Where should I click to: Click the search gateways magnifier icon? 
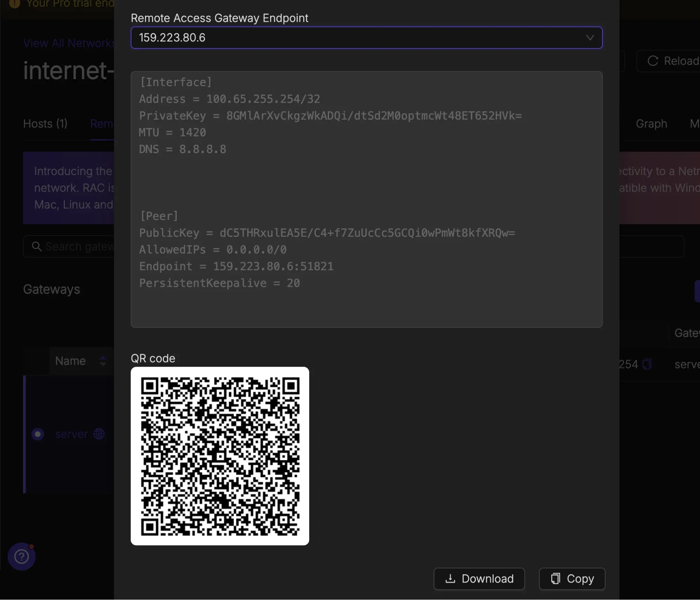pos(36,247)
